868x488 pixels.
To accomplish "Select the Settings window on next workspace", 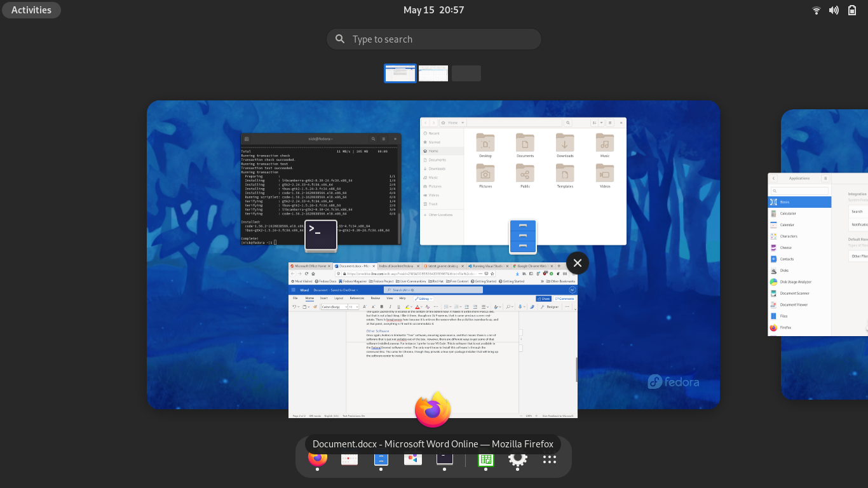I will [818, 254].
